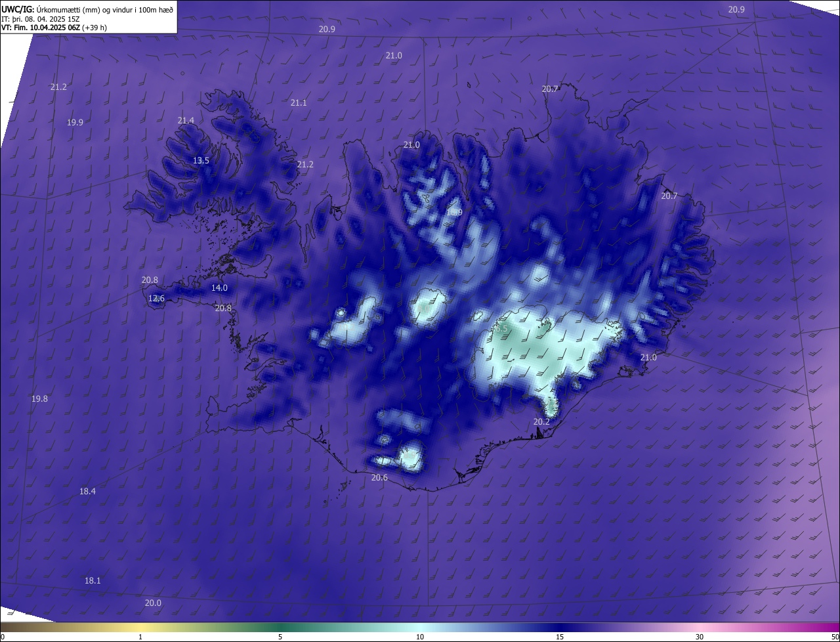Click the '10' tick on the colour scale

click(420, 637)
